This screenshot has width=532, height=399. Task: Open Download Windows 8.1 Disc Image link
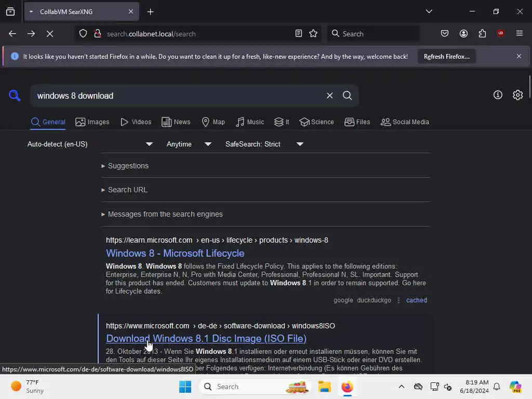pos(206,339)
